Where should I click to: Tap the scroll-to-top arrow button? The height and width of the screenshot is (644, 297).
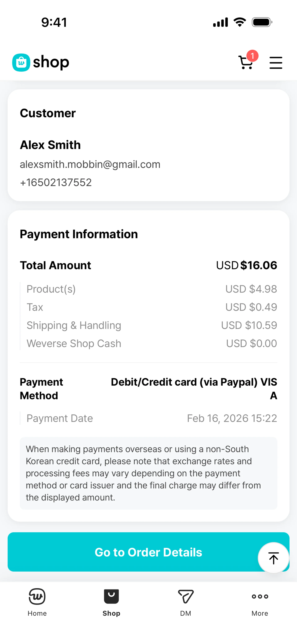pos(273,558)
